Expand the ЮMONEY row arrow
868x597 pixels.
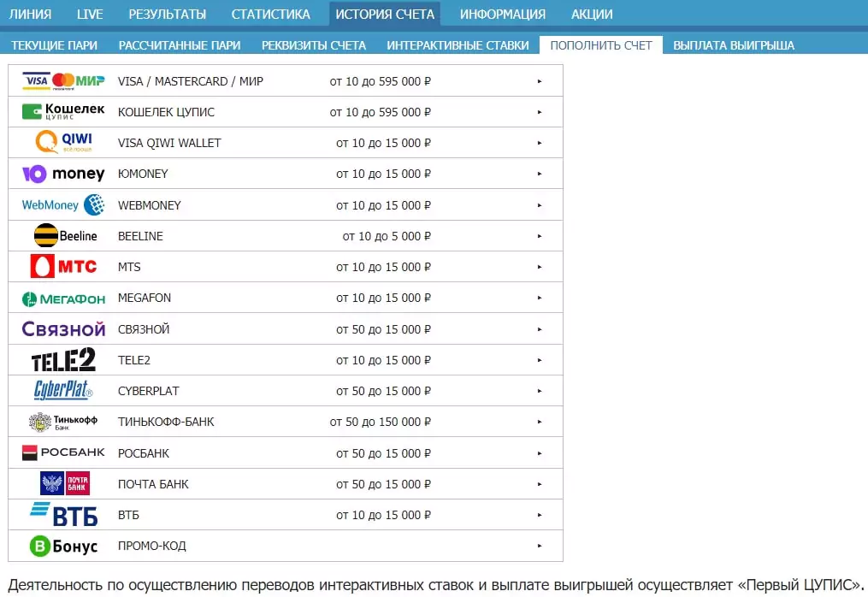(539, 174)
